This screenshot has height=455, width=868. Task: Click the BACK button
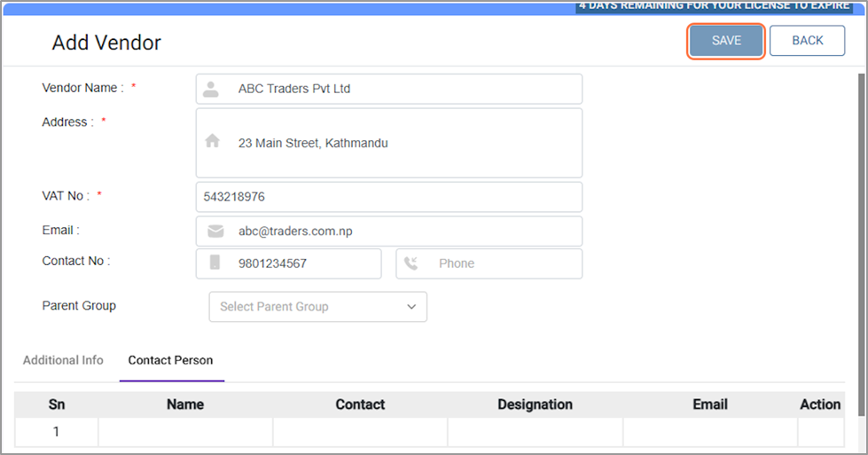[807, 41]
